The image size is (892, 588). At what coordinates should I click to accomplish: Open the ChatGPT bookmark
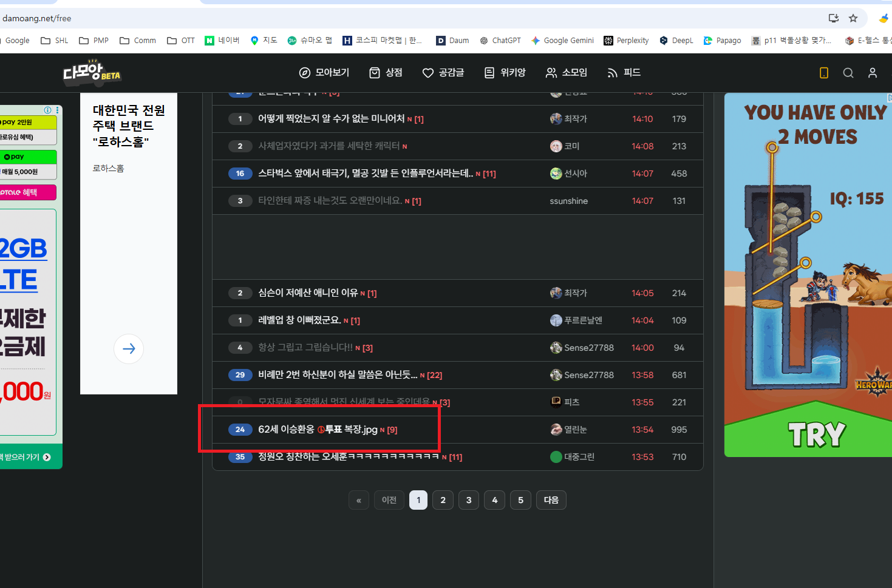[x=500, y=41]
